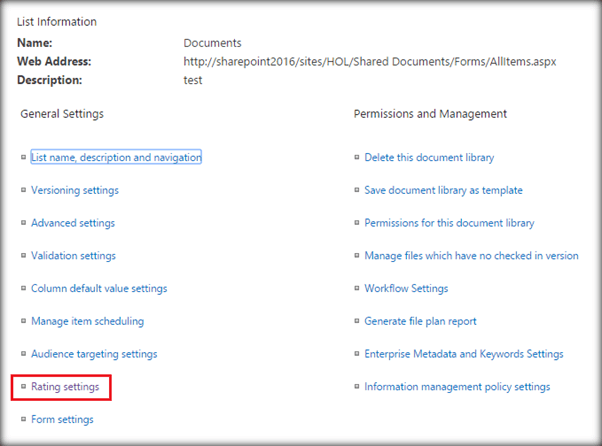This screenshot has width=602, height=446.
Task: Click the library web address URL
Action: click(370, 62)
